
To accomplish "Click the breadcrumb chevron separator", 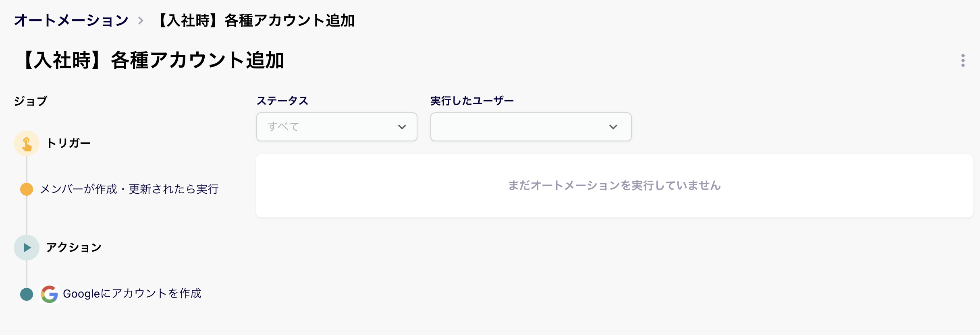I will (141, 21).
